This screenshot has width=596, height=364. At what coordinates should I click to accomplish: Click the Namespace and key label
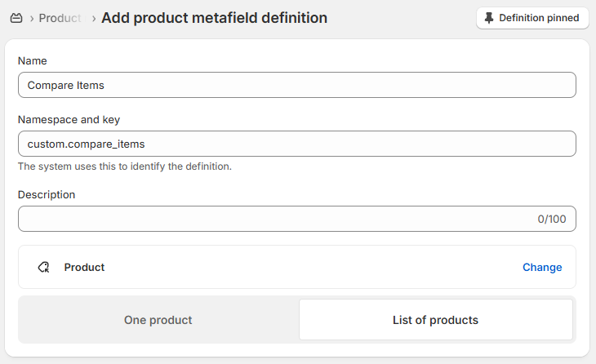tap(69, 119)
